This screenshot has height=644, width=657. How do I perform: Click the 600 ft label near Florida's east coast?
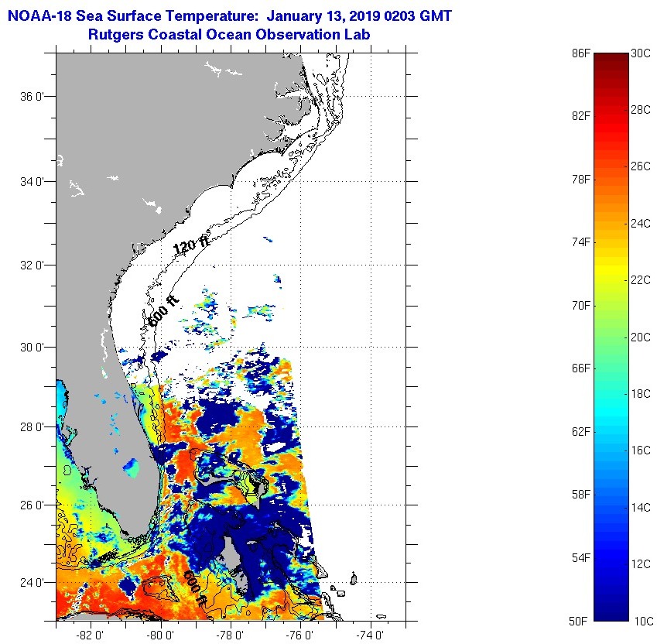pos(163,310)
